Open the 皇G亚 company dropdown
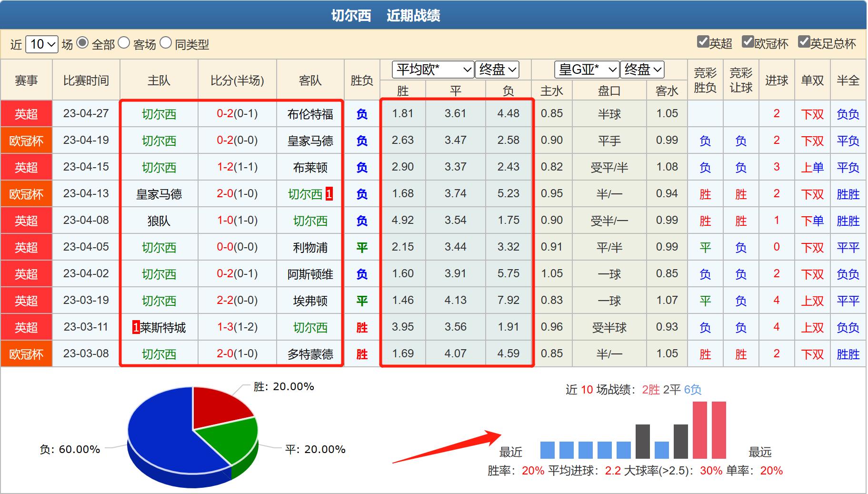The image size is (868, 494). [587, 70]
